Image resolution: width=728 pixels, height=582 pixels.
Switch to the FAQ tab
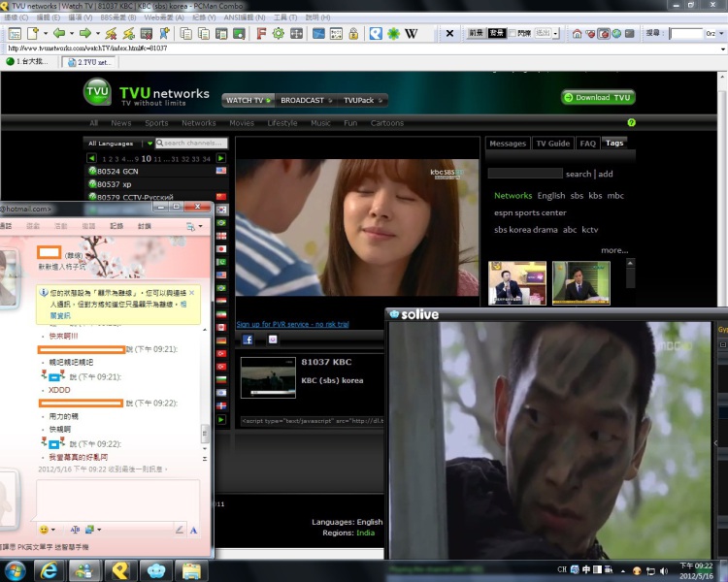587,144
